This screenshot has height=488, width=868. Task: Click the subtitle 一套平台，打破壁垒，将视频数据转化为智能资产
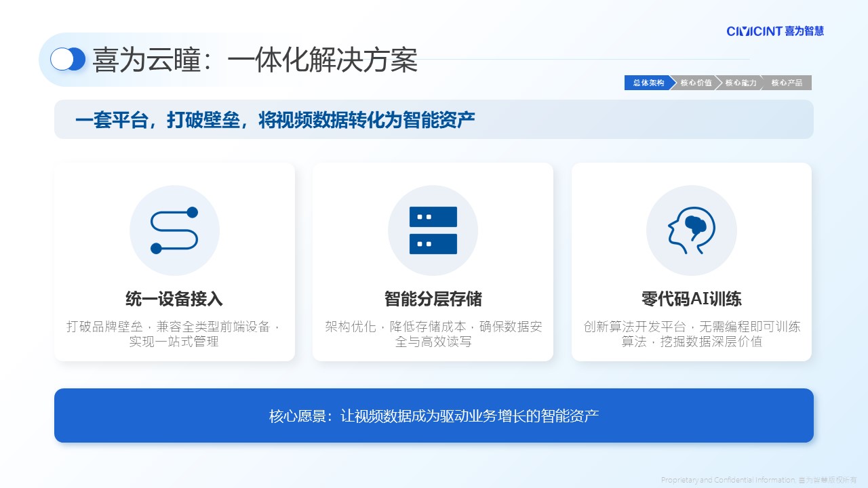coord(275,120)
